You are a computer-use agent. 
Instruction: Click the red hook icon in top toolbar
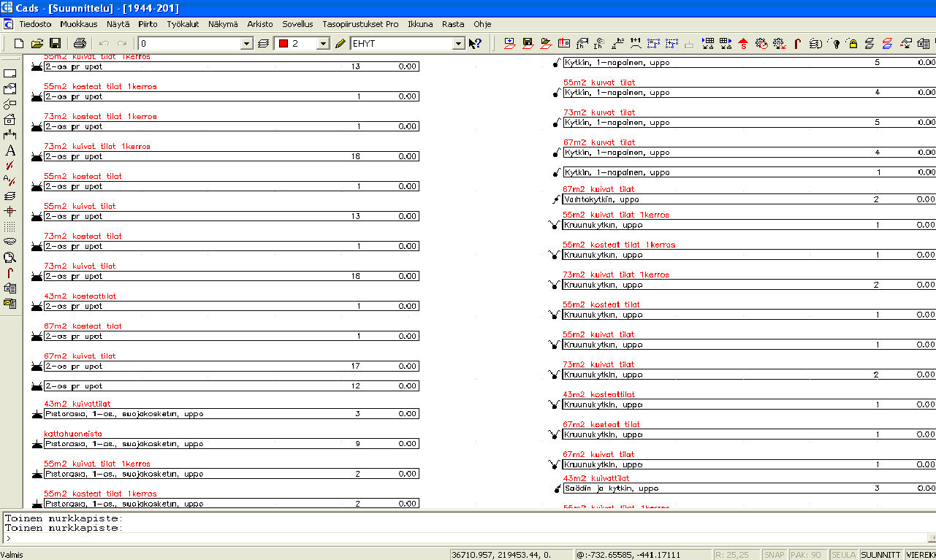tap(798, 44)
